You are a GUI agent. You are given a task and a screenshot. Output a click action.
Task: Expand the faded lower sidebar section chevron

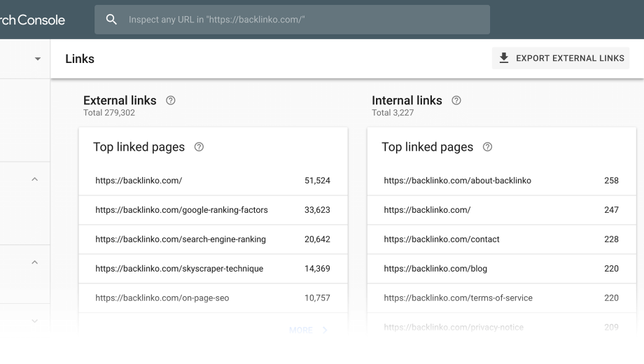(x=35, y=321)
